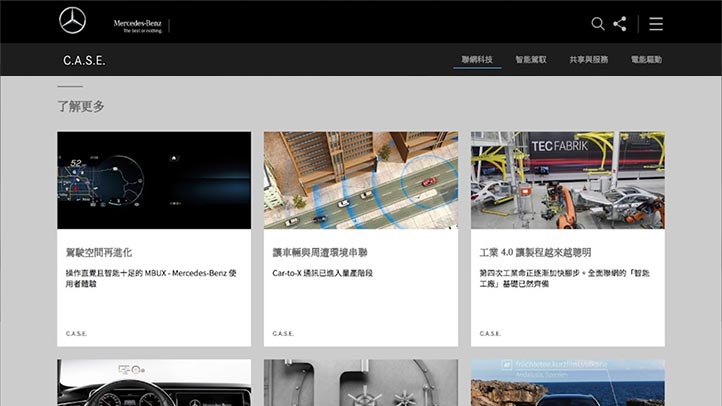Click the C.A.S.E. section title
The image size is (722, 406).
[x=84, y=61]
